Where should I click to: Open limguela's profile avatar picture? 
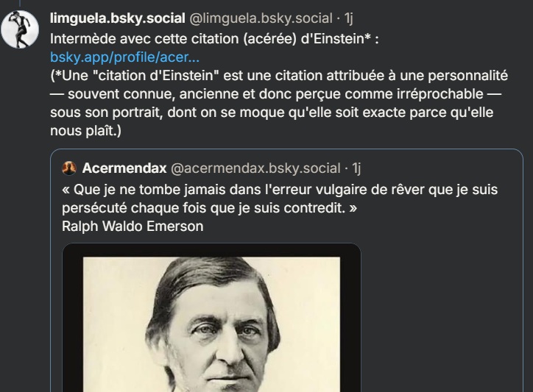click(x=20, y=29)
